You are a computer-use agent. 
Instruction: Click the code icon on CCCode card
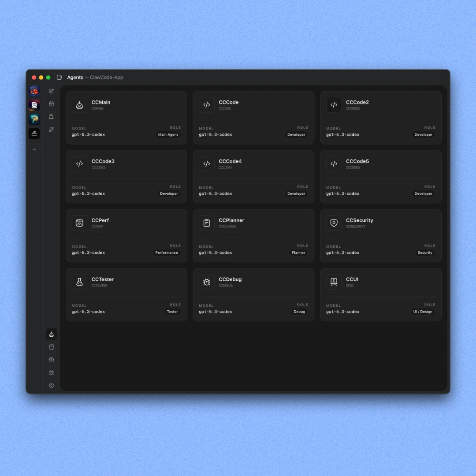(207, 105)
